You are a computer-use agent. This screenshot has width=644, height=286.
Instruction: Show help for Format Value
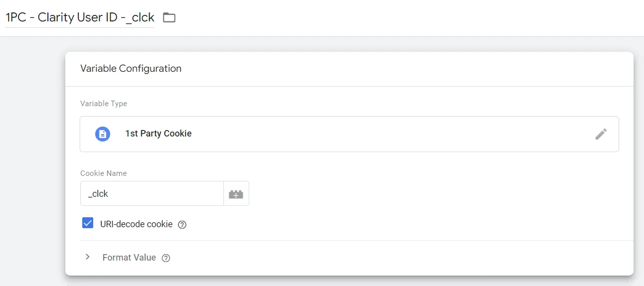166,258
